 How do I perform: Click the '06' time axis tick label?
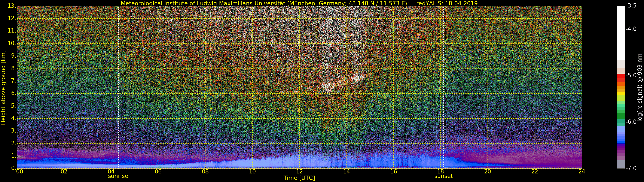tap(158, 172)
